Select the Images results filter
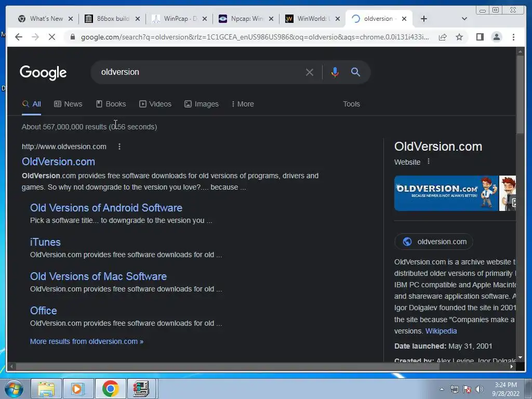Image resolution: width=532 pixels, height=399 pixels. (x=202, y=104)
